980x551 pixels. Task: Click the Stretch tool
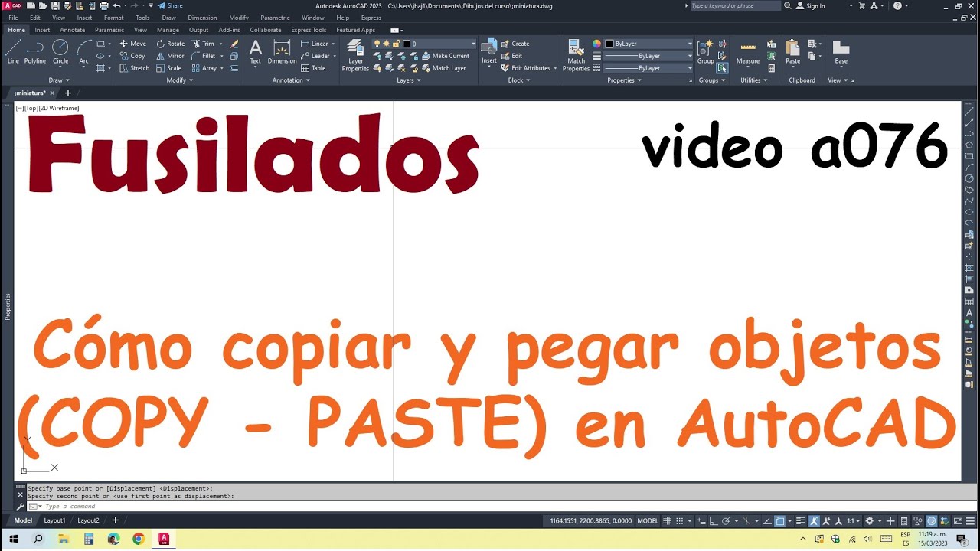(135, 68)
